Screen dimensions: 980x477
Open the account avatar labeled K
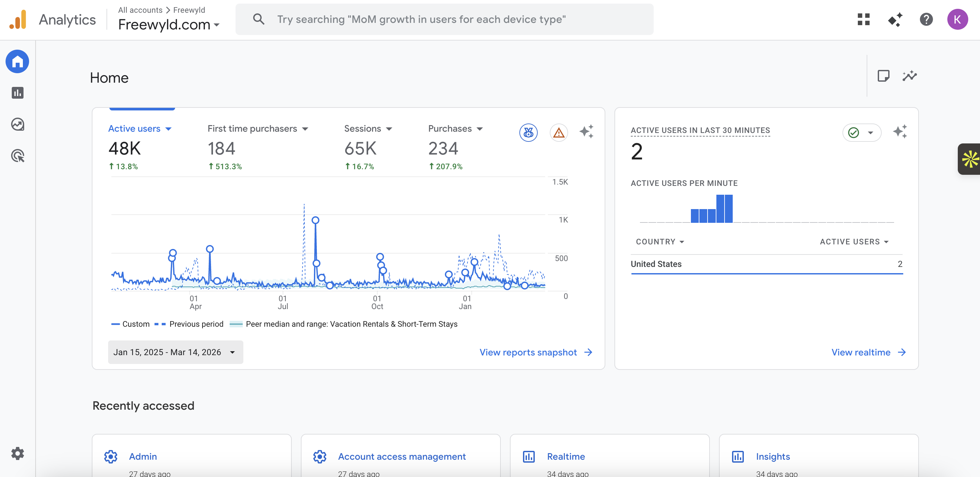coord(957,19)
